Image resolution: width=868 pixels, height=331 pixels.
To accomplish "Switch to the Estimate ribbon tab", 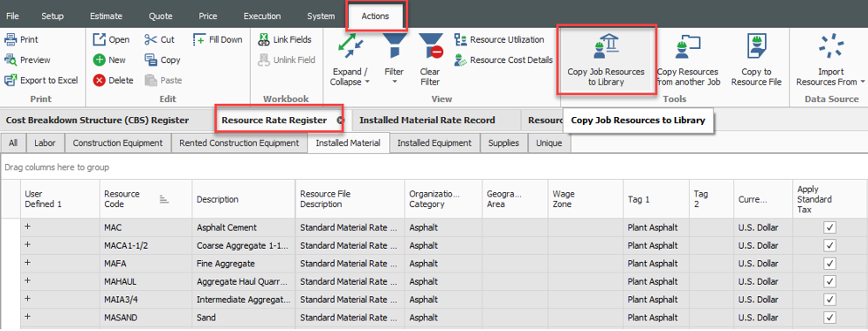I will (106, 16).
